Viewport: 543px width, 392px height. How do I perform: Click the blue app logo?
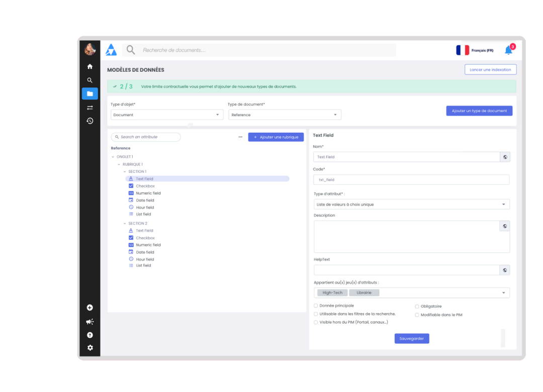point(111,50)
